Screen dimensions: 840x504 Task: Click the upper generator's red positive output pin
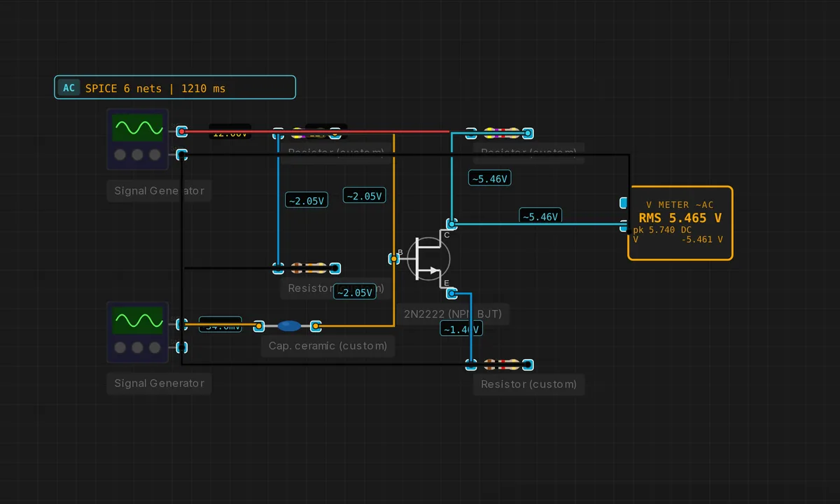tap(182, 132)
